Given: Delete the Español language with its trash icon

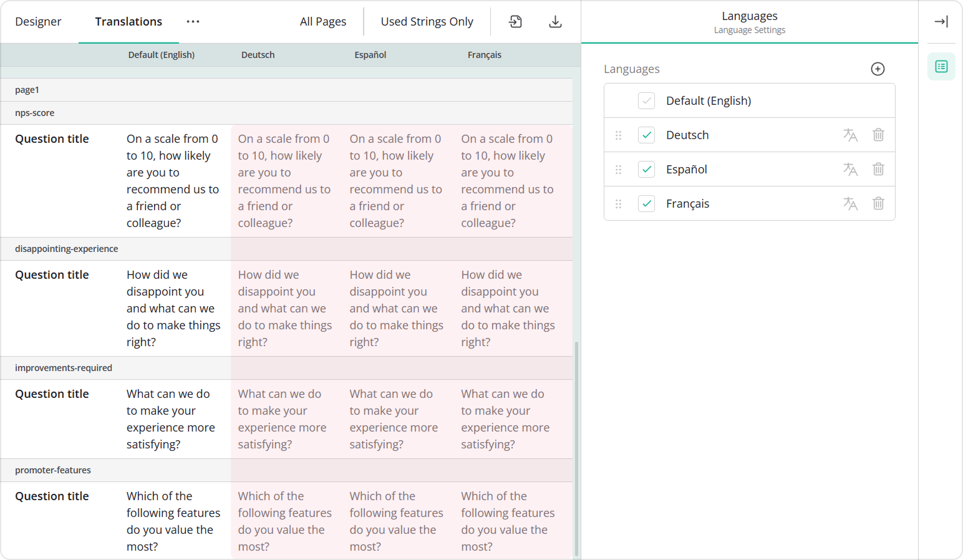Looking at the screenshot, I should [x=878, y=169].
